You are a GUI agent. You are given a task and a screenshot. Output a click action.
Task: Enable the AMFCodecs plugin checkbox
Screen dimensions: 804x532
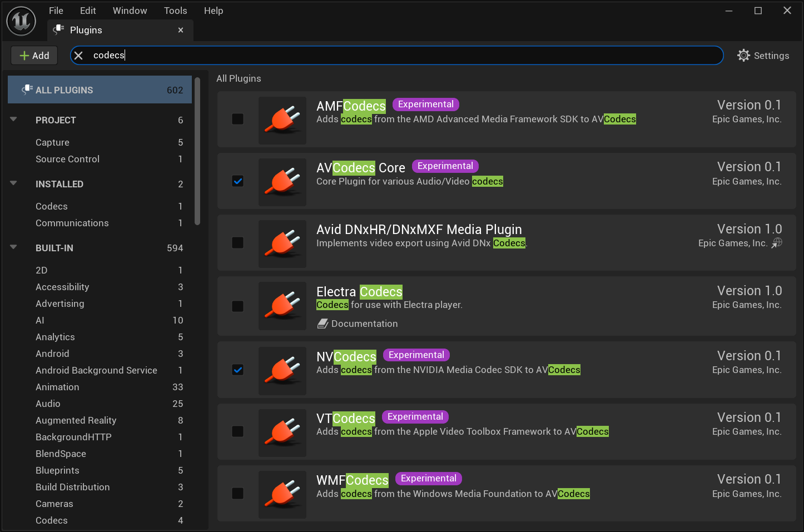point(237,119)
